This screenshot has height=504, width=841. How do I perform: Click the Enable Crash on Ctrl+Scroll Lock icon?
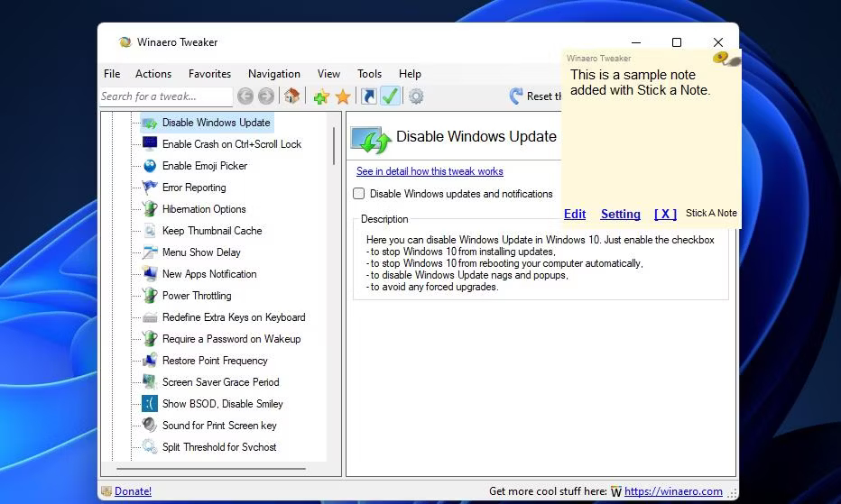[150, 143]
